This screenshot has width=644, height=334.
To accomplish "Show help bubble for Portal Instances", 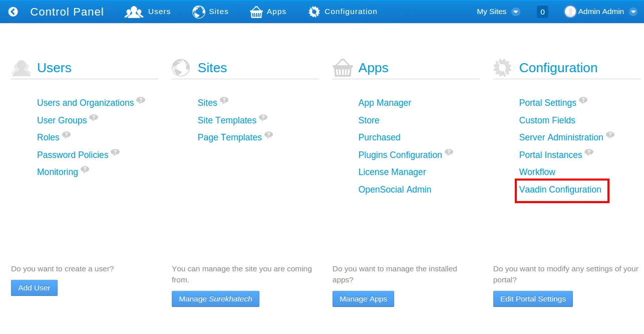I will click(x=588, y=152).
